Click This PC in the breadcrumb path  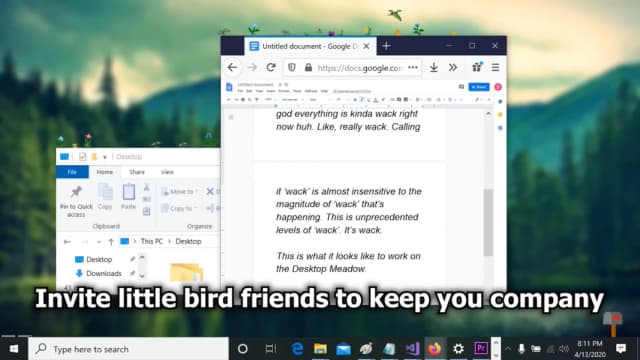pos(152,241)
